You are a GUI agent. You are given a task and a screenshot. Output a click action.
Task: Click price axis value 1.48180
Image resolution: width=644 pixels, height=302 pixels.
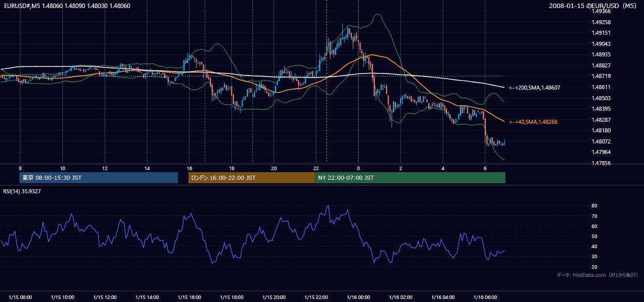click(x=601, y=130)
